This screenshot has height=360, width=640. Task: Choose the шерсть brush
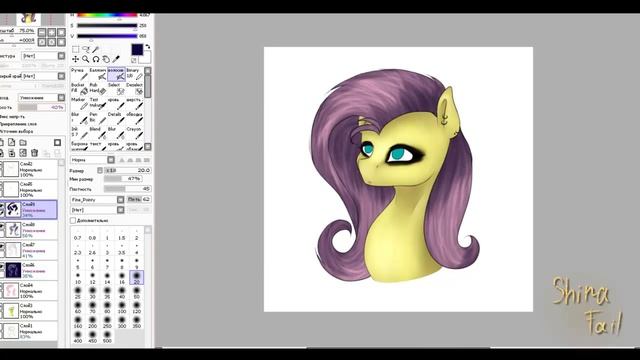(x=134, y=104)
